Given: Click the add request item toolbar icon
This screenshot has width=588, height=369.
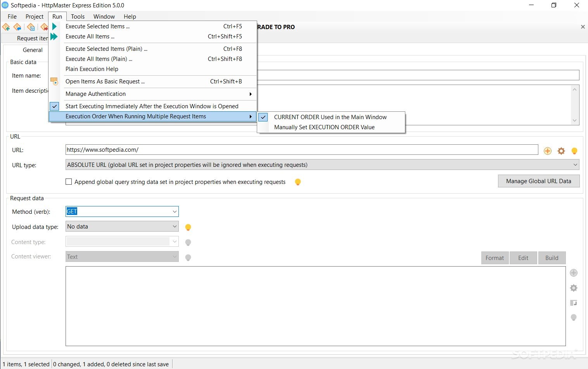Looking at the screenshot, I should coord(6,27).
